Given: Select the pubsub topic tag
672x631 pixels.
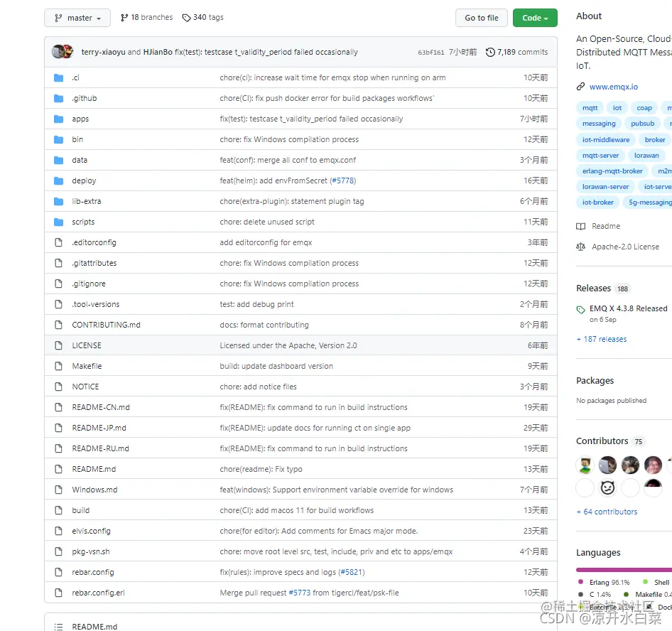Looking at the screenshot, I should (x=642, y=124).
